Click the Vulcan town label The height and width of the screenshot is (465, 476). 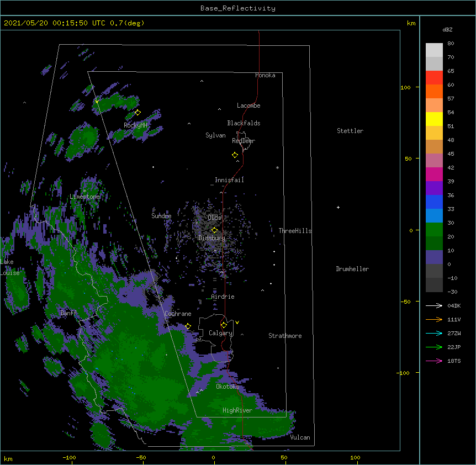pos(300,437)
